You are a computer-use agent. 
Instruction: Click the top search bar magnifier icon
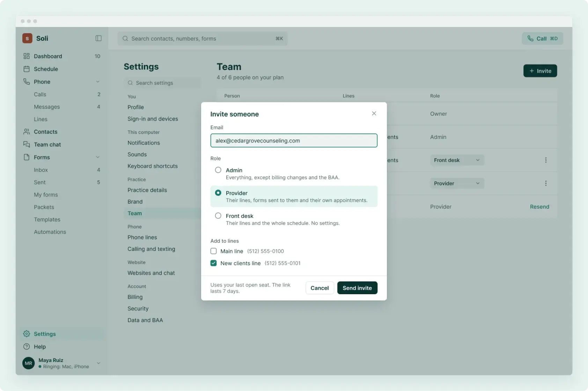(125, 38)
